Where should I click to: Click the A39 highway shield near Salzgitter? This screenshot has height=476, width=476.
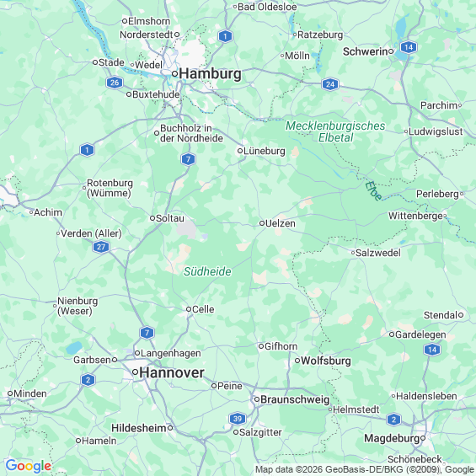click(x=238, y=419)
